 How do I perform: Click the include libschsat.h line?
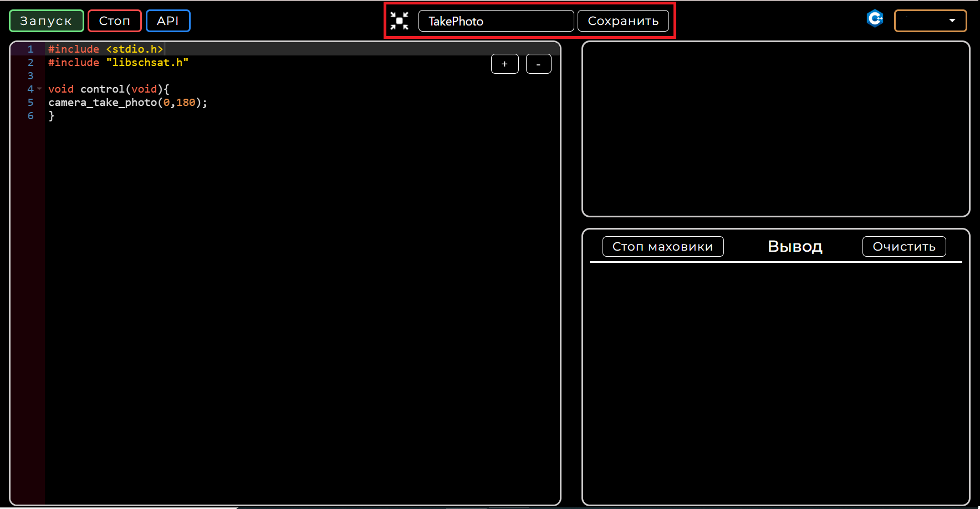point(118,62)
